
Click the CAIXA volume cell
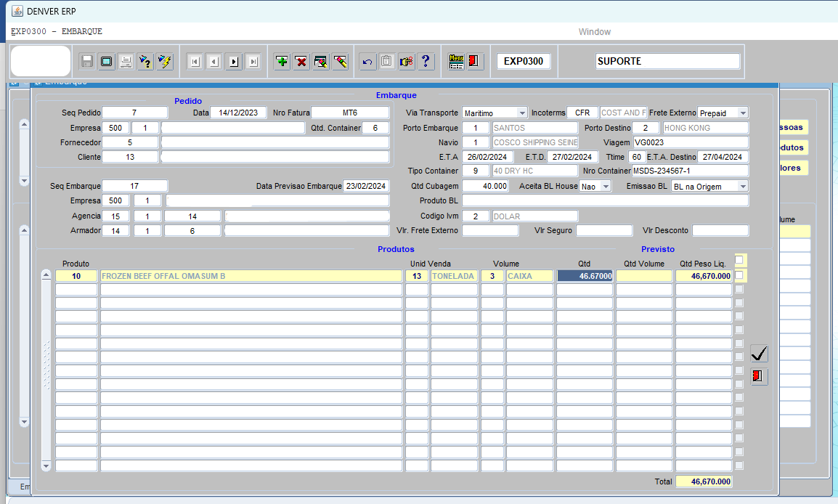coord(529,276)
